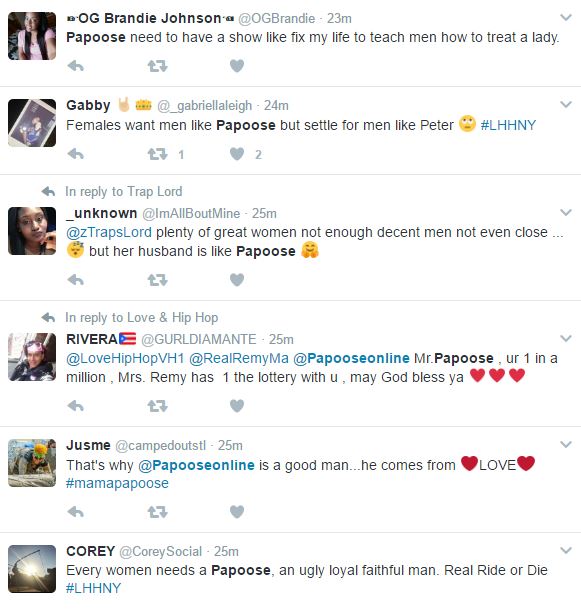The height and width of the screenshot is (610, 581).
Task: Retweet Gabby's tweet about Peter
Action: [x=157, y=154]
